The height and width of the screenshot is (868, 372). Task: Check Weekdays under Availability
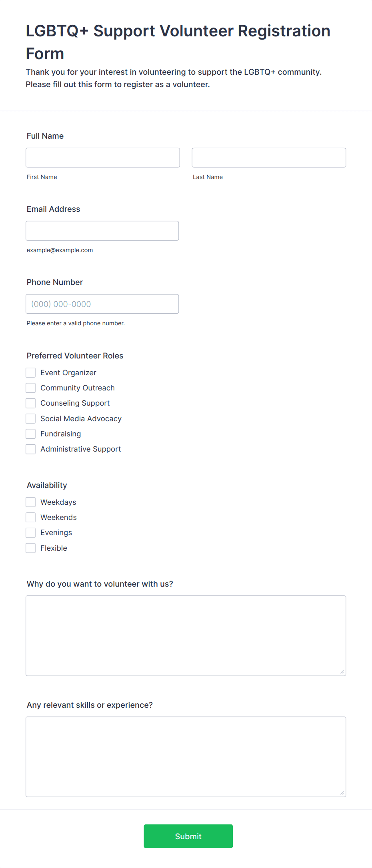(x=31, y=502)
